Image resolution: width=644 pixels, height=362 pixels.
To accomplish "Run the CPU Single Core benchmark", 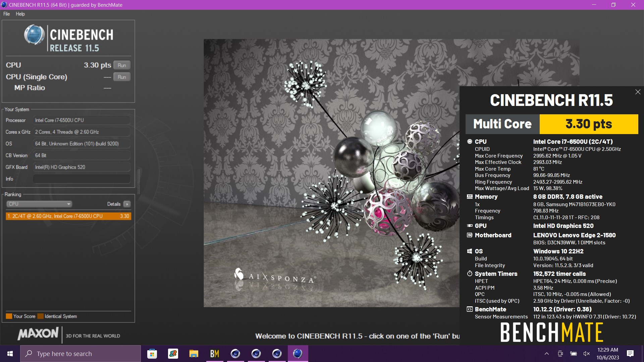I will click(122, 77).
